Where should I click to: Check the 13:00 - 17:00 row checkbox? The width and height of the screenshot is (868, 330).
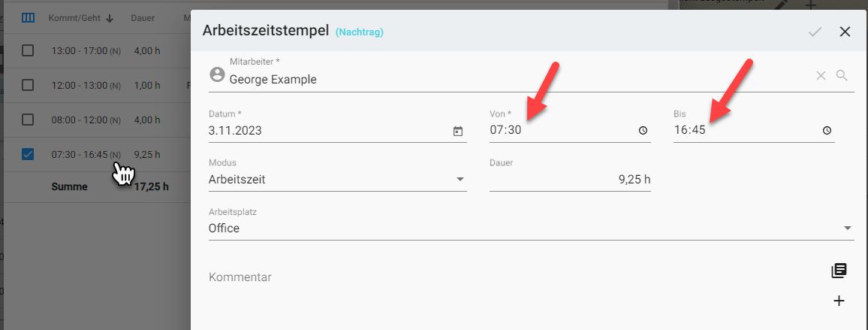click(28, 51)
